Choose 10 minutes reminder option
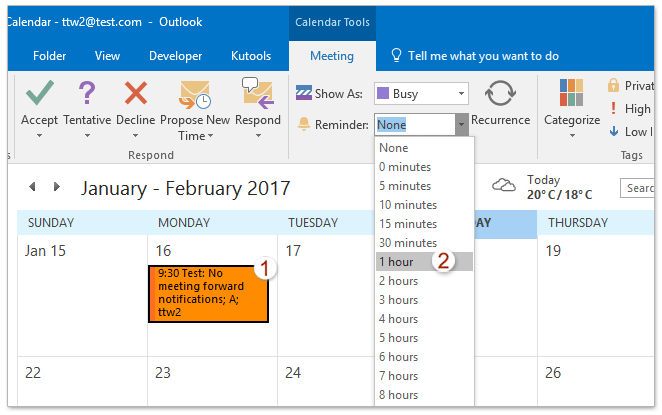Viewport: 662px width, 415px height. tap(424, 205)
